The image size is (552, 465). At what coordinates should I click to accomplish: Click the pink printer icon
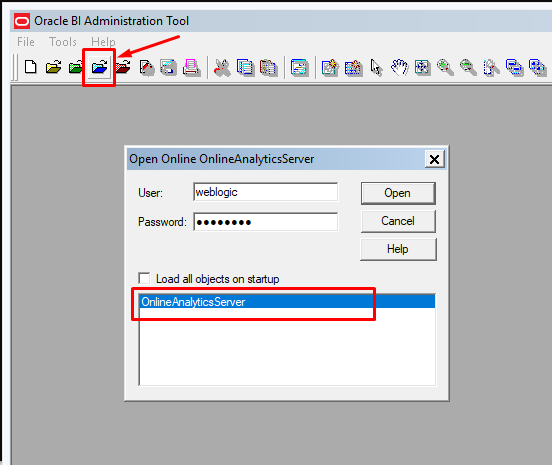point(192,68)
